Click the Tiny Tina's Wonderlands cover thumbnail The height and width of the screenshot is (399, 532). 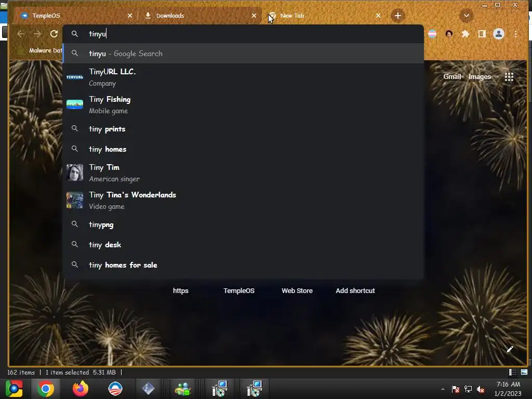coord(75,200)
